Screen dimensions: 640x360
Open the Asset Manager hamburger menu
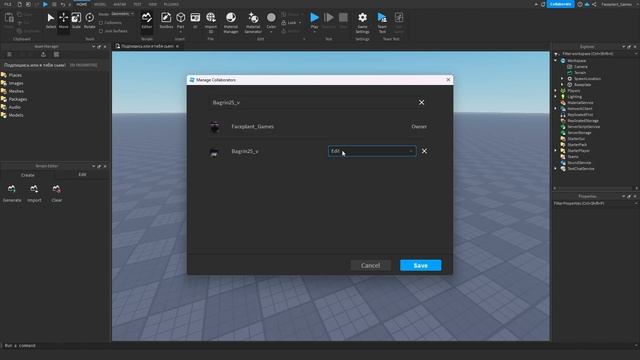pyautogui.click(x=9, y=54)
